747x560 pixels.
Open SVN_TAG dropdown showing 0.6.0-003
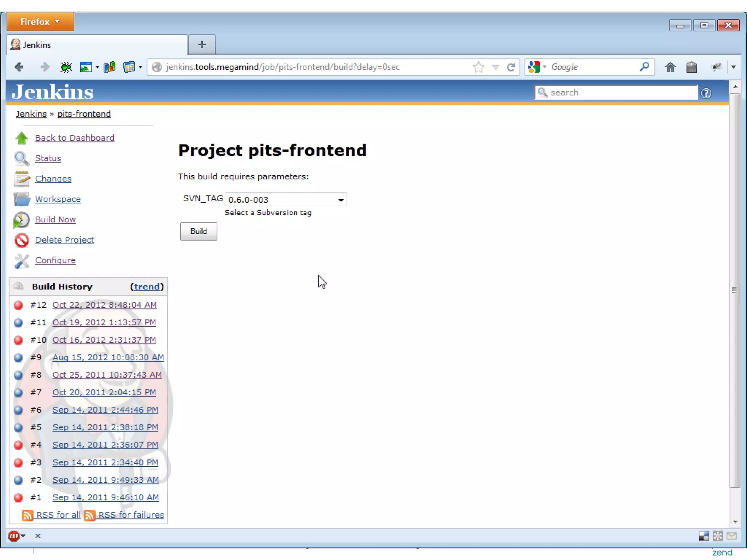(x=286, y=200)
